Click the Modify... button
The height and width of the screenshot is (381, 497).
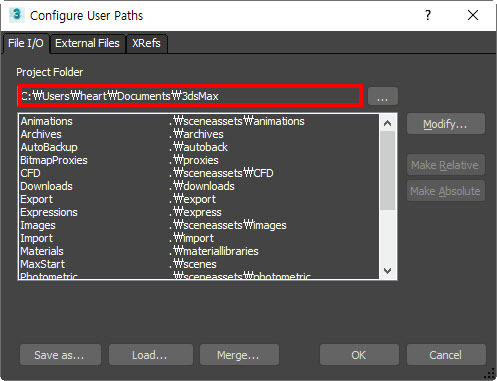tap(446, 124)
